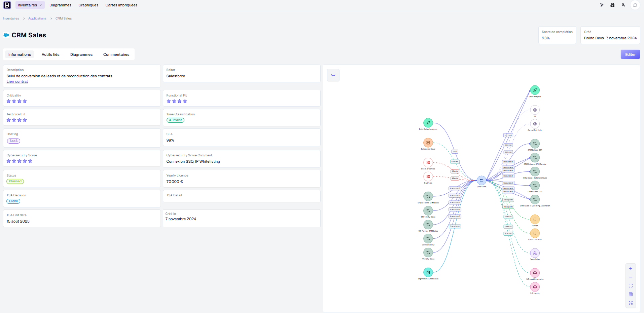Select the Drupal Form > CRM Sales node
This screenshot has width=644, height=313.
coord(428,196)
